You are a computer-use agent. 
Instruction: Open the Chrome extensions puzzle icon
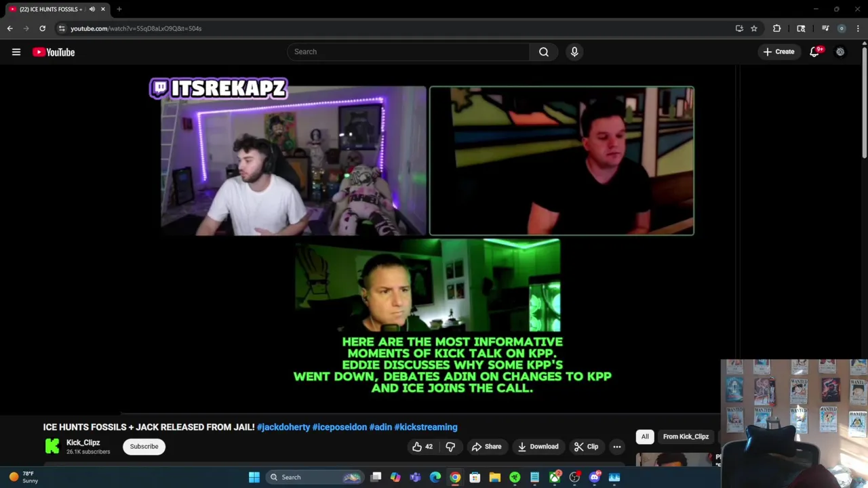coord(776,28)
